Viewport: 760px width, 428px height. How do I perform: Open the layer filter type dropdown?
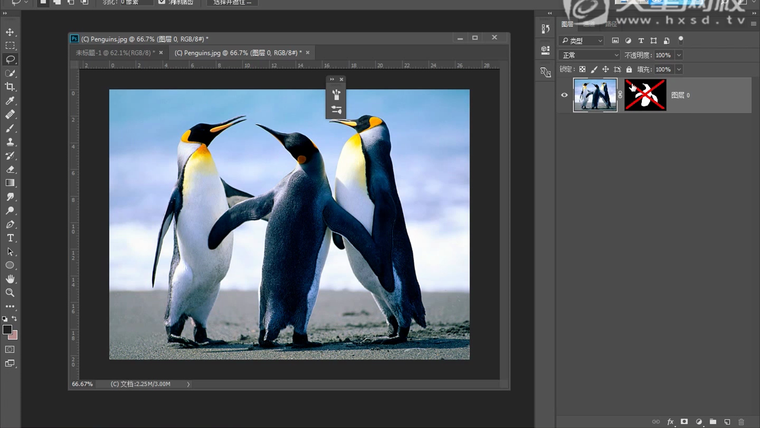pos(582,41)
